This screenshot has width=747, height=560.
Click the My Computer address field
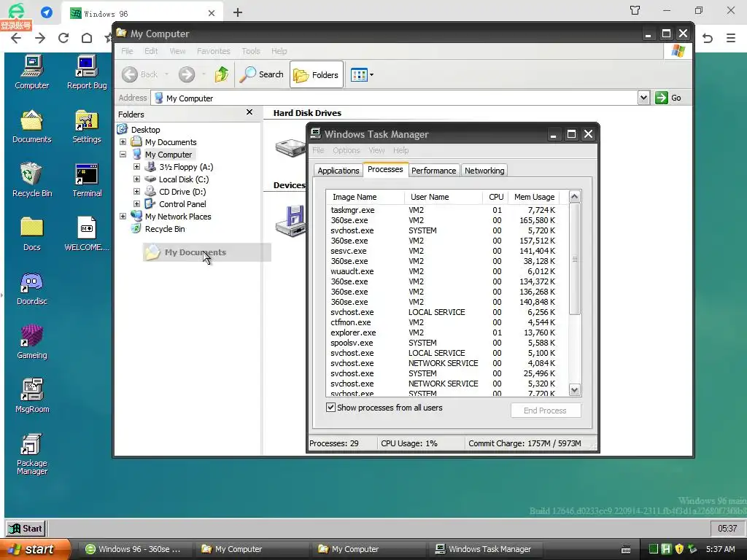point(395,98)
